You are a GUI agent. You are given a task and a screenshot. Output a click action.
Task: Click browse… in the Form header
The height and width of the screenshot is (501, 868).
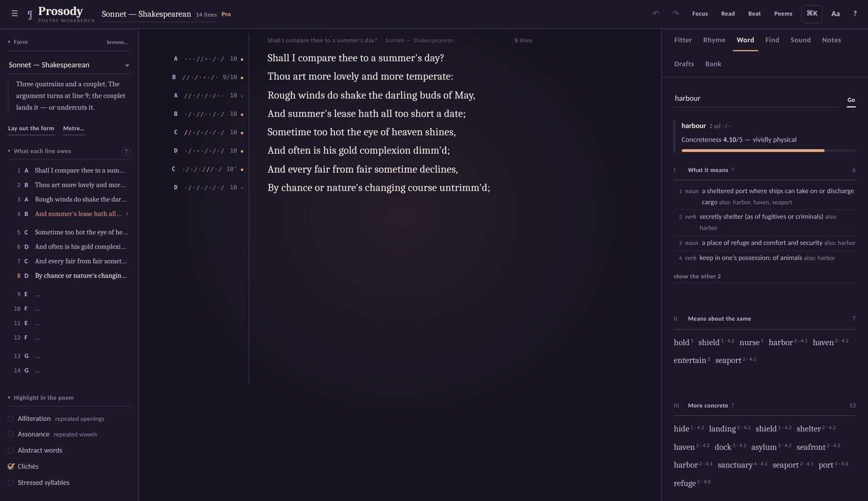(x=117, y=42)
